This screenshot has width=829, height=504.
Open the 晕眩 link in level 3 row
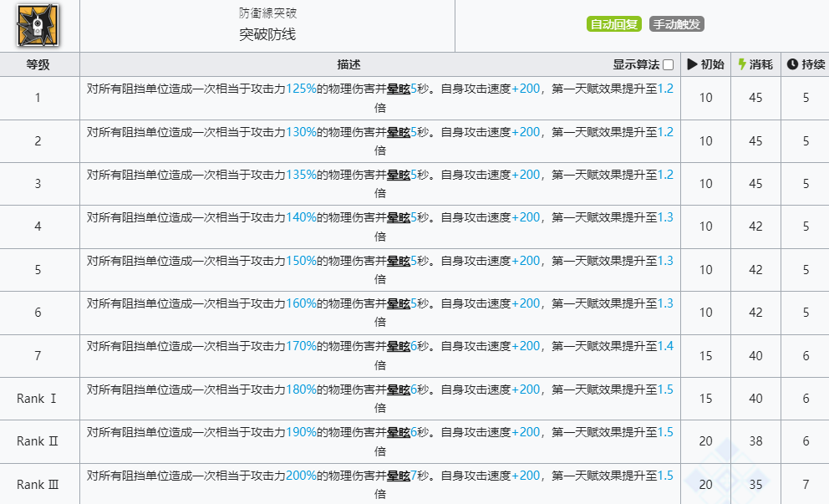399,175
